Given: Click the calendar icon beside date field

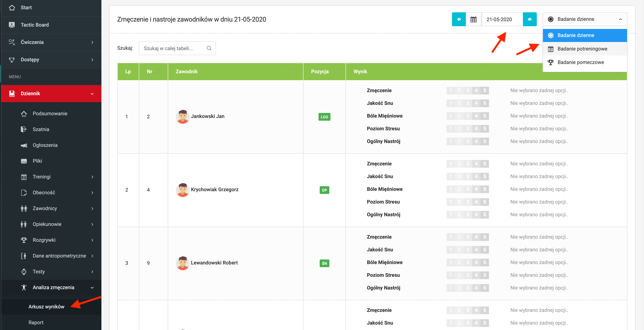Looking at the screenshot, I should 473,19.
